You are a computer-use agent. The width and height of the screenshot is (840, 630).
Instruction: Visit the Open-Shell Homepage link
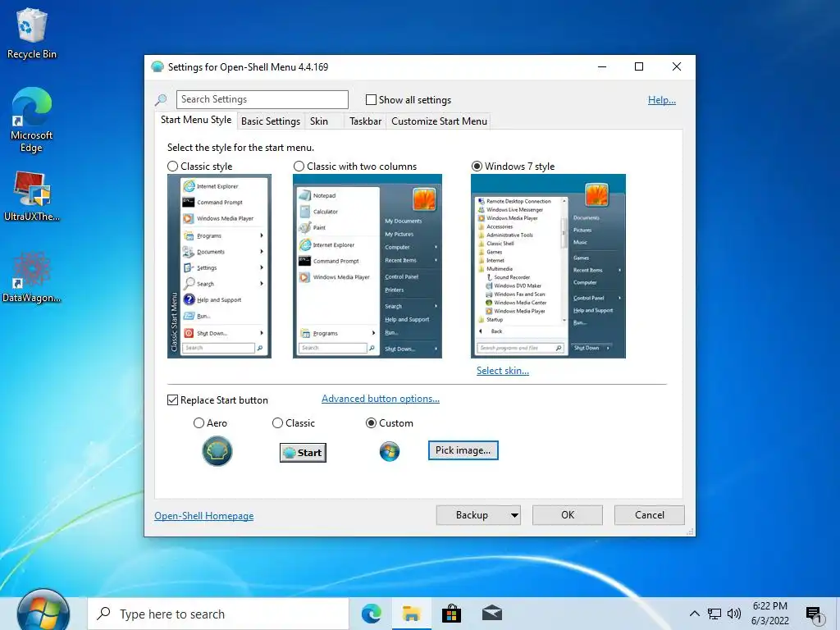coord(204,516)
